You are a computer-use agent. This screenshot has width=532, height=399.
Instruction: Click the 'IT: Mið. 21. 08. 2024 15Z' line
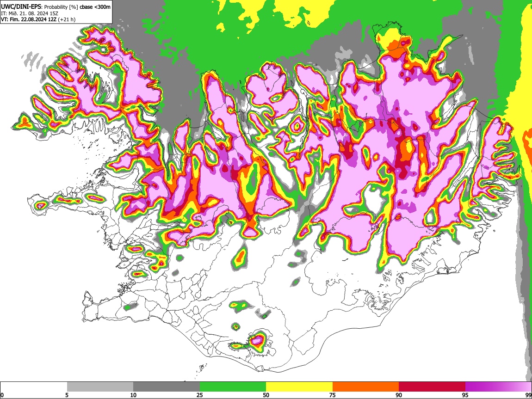coord(29,13)
